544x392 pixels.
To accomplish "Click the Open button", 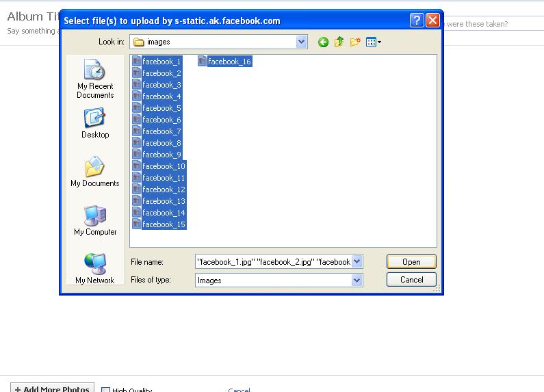I will click(411, 261).
